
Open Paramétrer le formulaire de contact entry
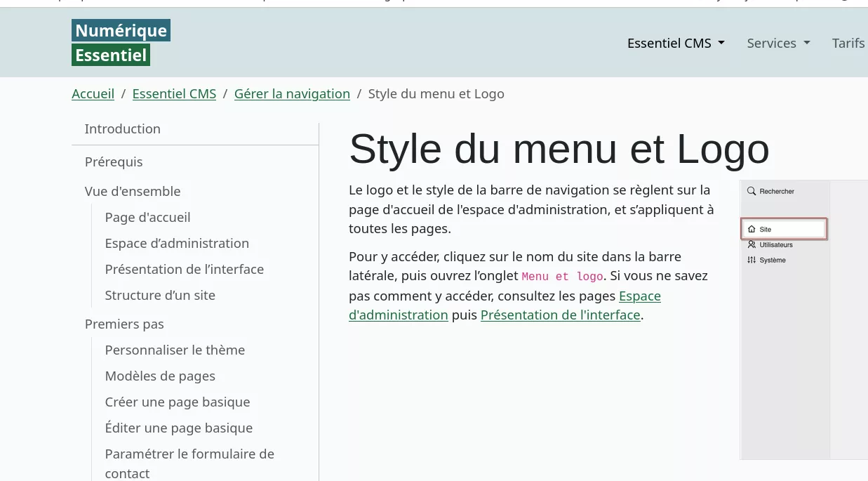[x=189, y=463]
